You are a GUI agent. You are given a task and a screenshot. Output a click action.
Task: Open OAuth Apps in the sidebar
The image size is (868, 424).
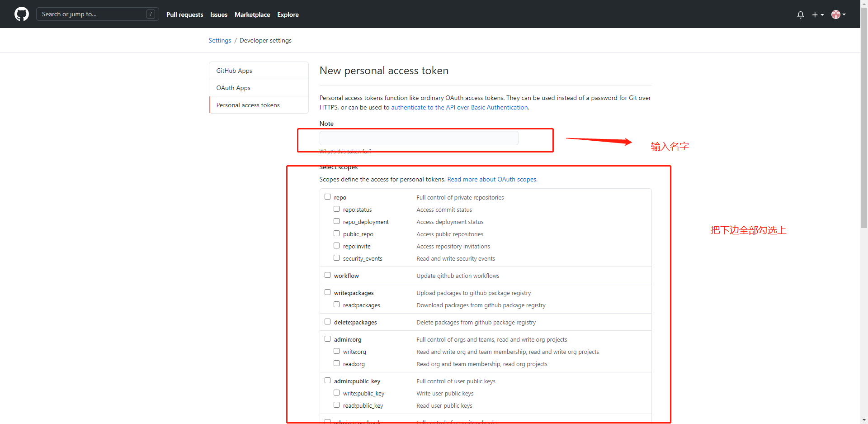(x=233, y=88)
